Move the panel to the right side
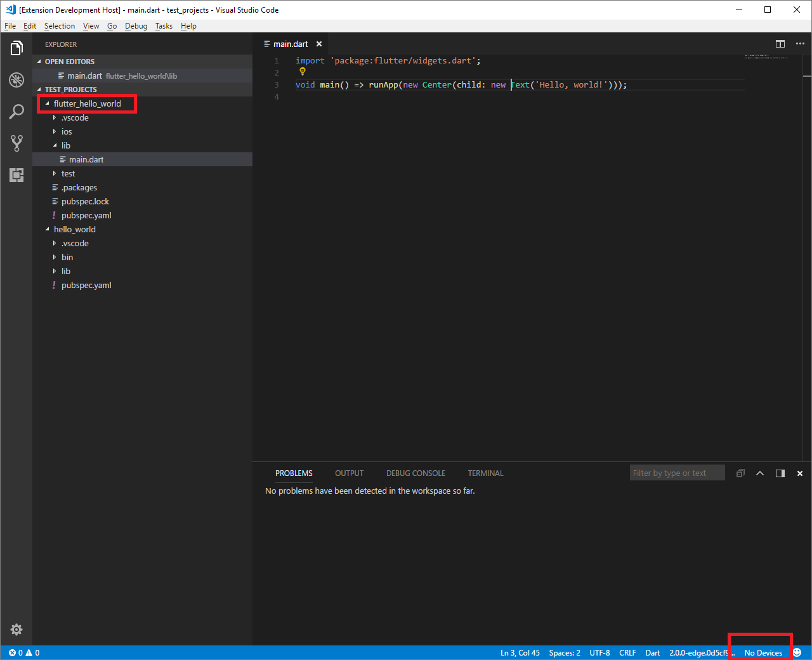Viewport: 812px width, 660px height. 780,473
